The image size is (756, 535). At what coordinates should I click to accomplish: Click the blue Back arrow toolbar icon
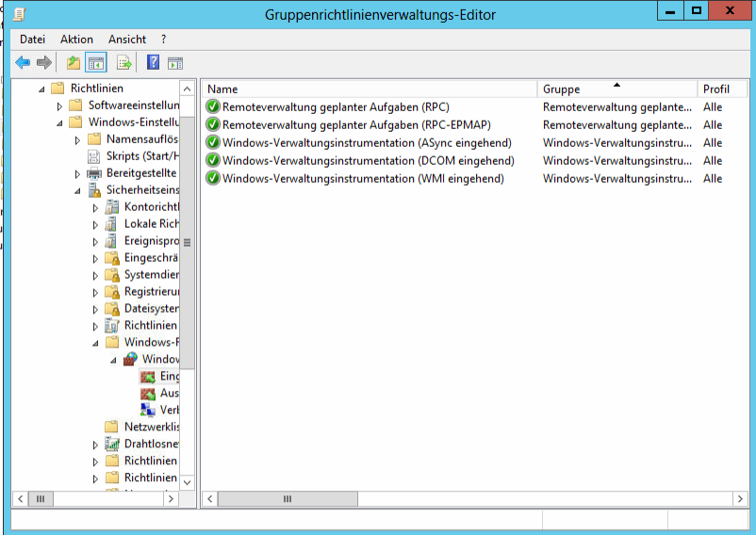tap(23, 63)
